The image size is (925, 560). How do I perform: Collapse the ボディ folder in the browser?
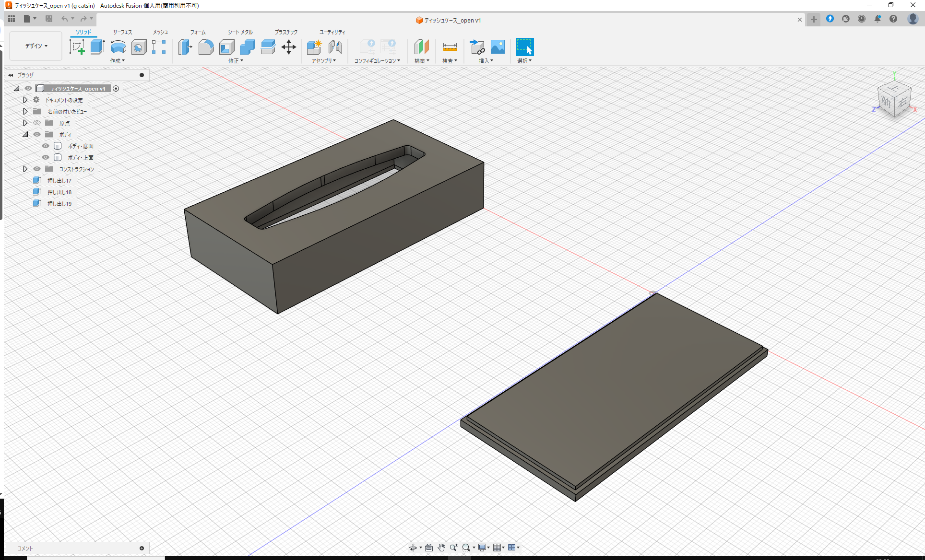25,134
